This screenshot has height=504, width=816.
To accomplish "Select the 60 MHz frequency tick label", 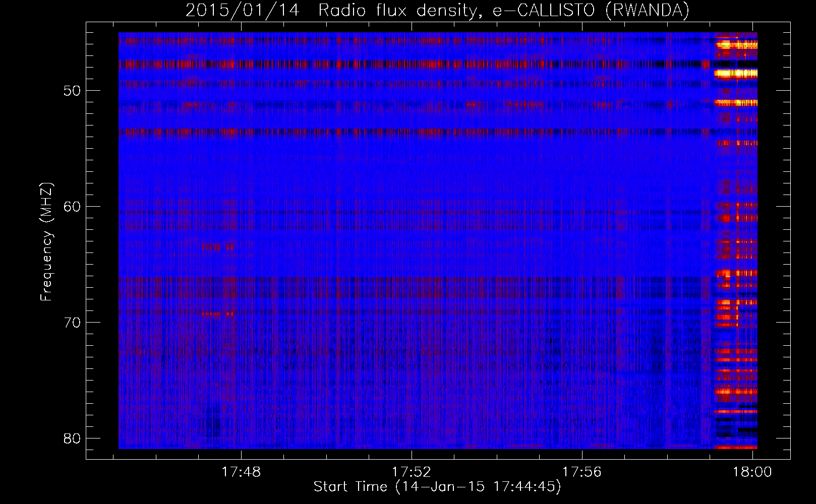I will pos(73,207).
